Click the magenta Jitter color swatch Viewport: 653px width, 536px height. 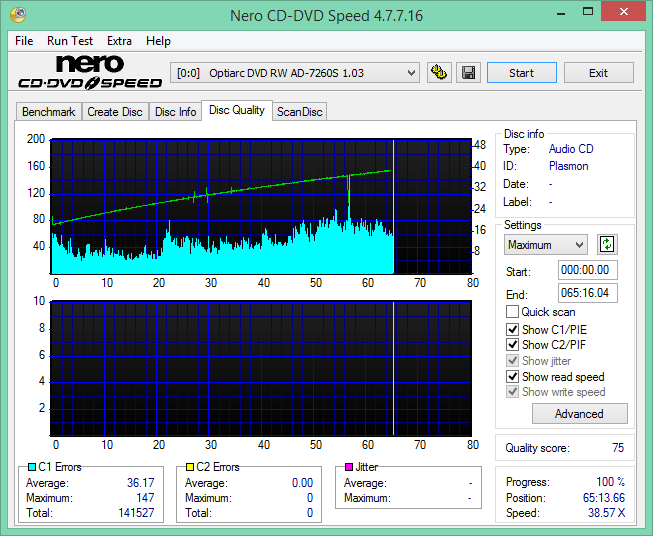(349, 467)
